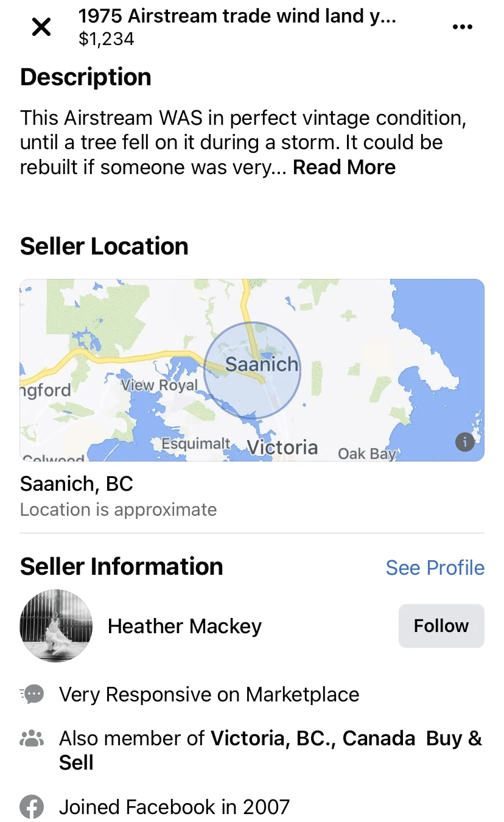Image resolution: width=504 pixels, height=822 pixels.
Task: Tap the $1,234 price in header
Action: point(107,40)
